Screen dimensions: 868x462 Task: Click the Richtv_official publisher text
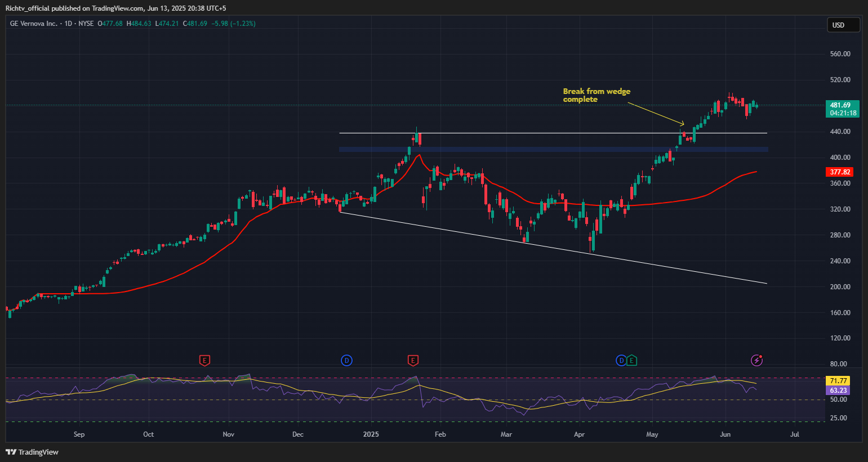pyautogui.click(x=27, y=8)
